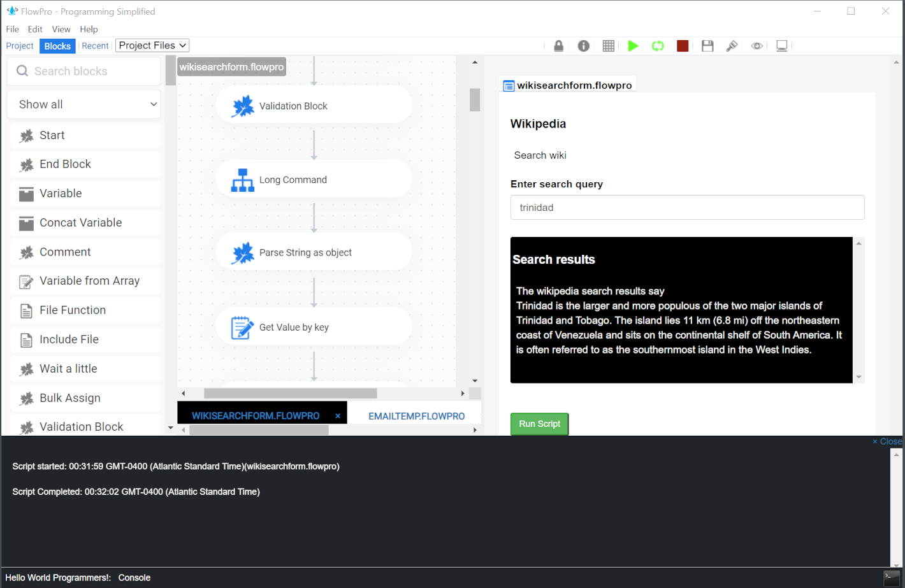Screen dimensions: 905x588
Task: Click the canvas scroll right arrow
Action: click(x=463, y=393)
